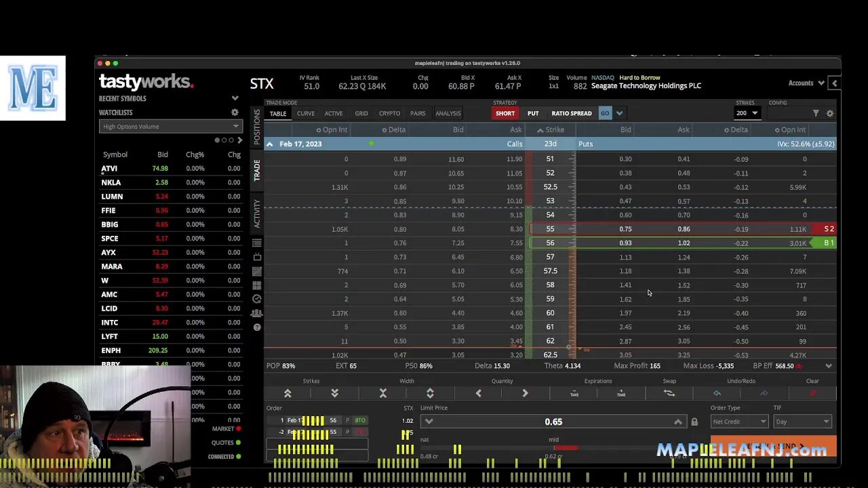The width and height of the screenshot is (868, 488).
Task: Narrow the spread width X icon
Action: [x=382, y=393]
